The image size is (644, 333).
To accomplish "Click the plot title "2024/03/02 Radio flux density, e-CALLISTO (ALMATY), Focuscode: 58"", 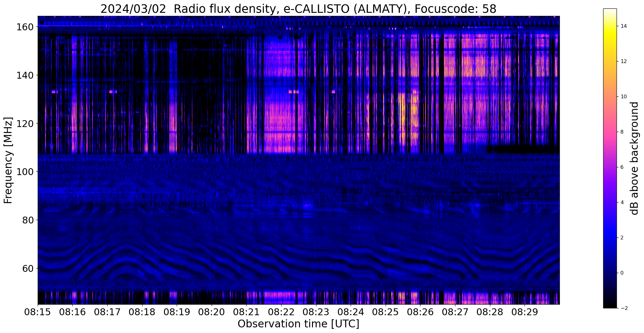I will point(298,9).
